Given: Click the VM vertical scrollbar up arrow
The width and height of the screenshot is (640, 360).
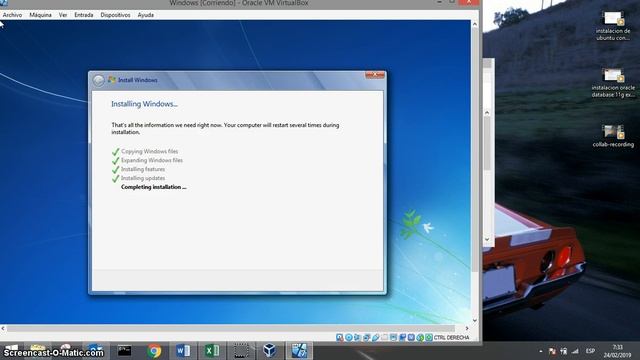Looking at the screenshot, I should coord(475,24).
